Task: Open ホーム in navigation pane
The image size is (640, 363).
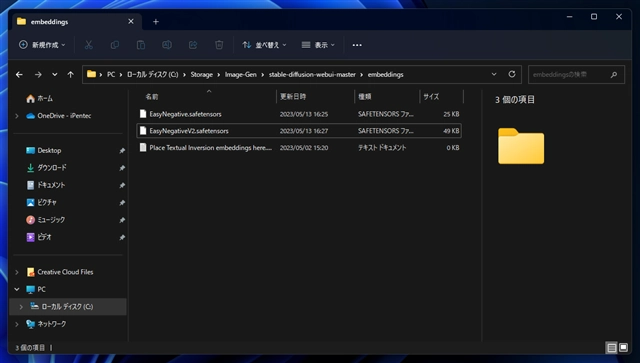Action: click(39, 98)
